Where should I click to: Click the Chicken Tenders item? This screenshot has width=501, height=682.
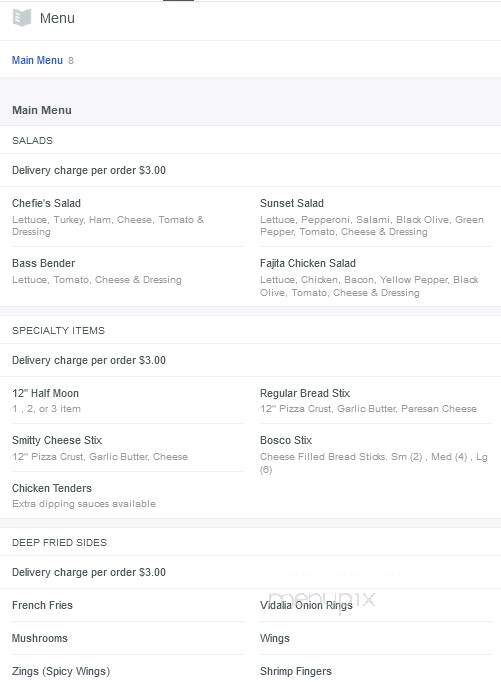pos(52,488)
